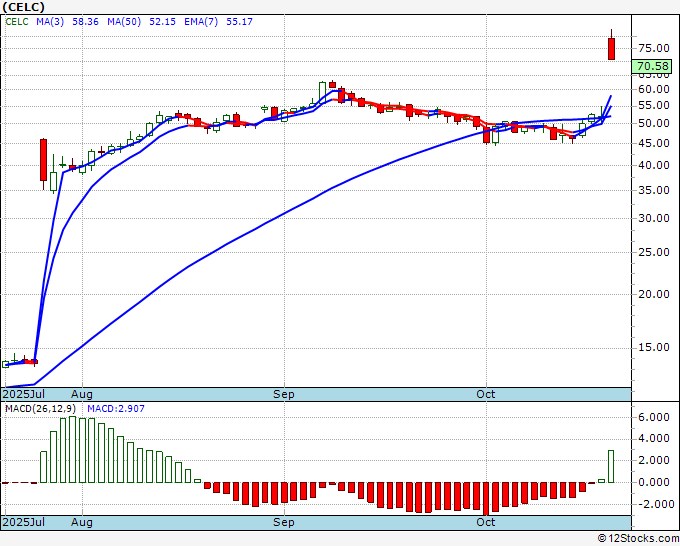This screenshot has width=680, height=546.
Task: Click 2025Jul on price chart date axis
Action: click(x=24, y=394)
